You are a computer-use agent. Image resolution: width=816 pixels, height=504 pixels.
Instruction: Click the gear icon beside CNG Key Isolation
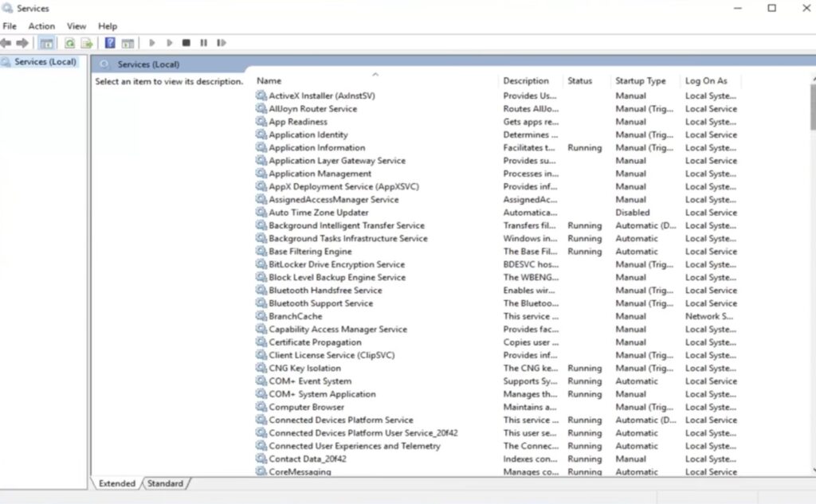click(x=261, y=368)
